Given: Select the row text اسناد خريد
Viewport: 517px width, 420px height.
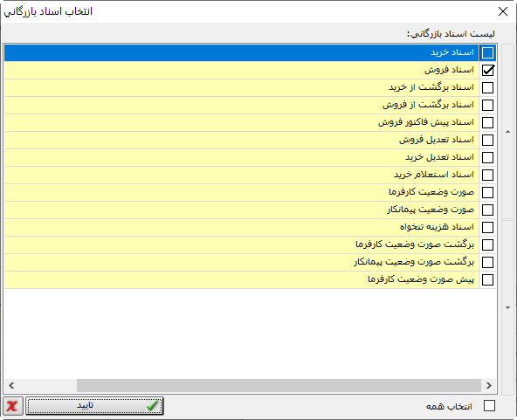Looking at the screenshot, I should click(x=452, y=52).
